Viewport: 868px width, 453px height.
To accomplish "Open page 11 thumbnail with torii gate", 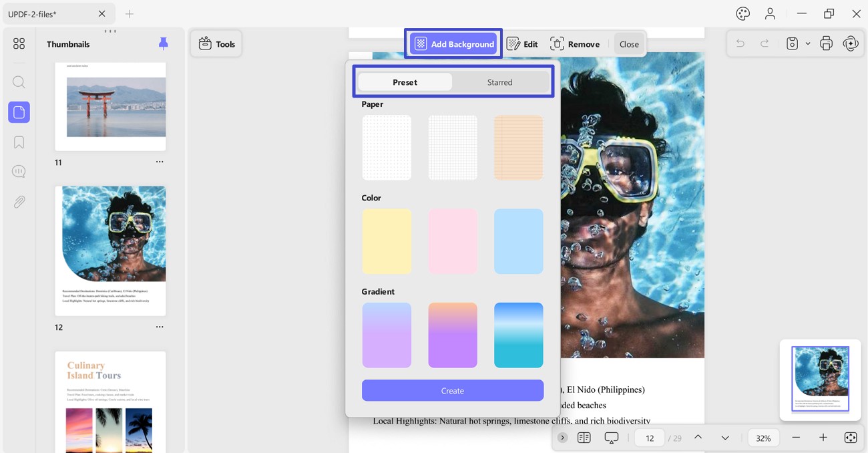I will (110, 106).
